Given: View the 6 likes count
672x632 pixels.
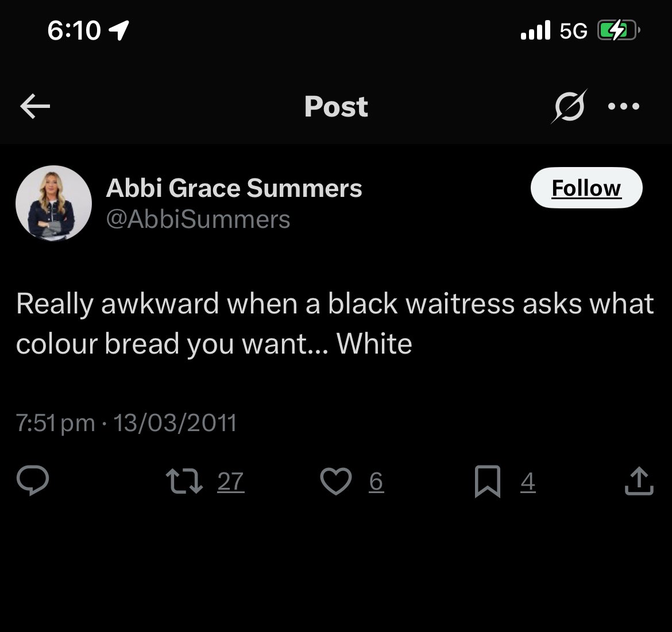Looking at the screenshot, I should (376, 481).
